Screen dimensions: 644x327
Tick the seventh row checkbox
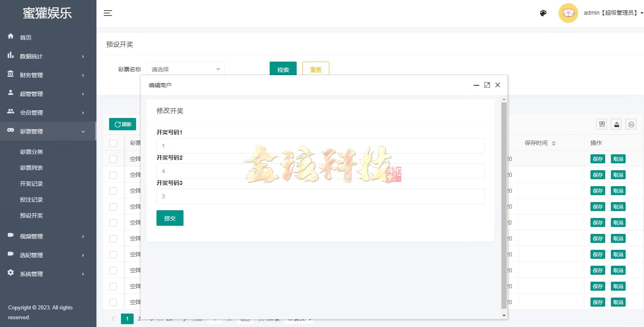(x=113, y=255)
